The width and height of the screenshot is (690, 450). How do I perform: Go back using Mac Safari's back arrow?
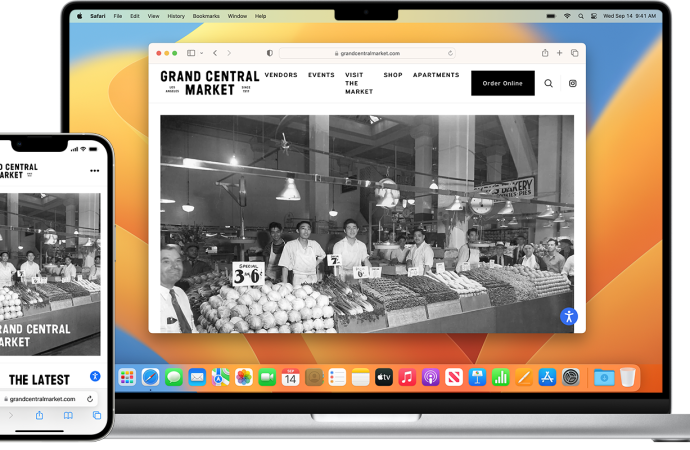(215, 53)
